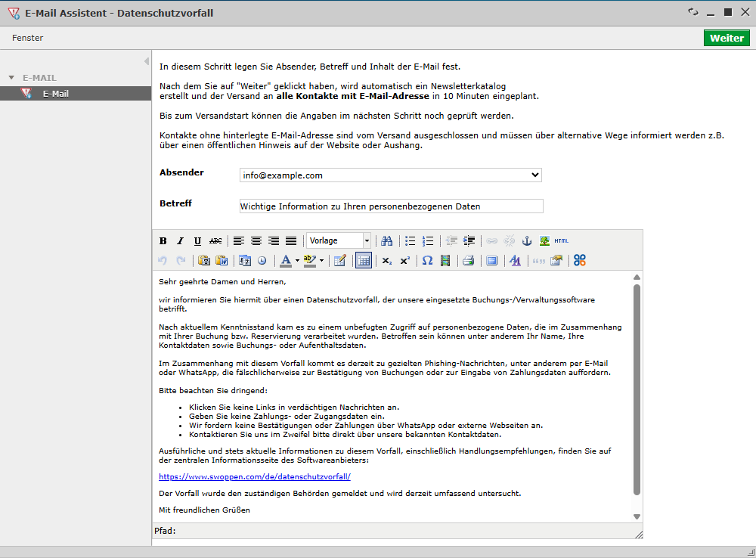The image size is (756, 558).
Task: Insert an anchor with the anchor icon
Action: click(x=528, y=241)
